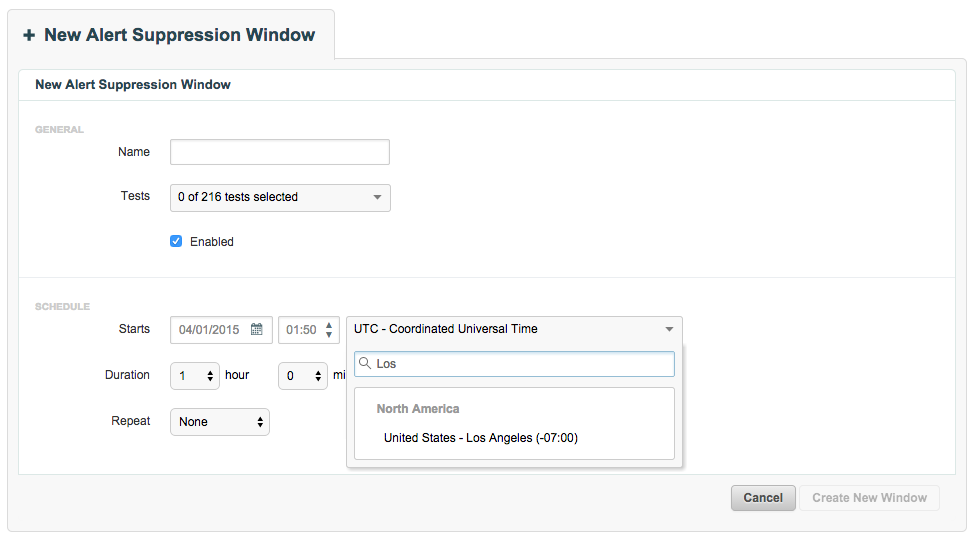This screenshot has width=974, height=543.
Task: Click the search magnifier icon in timezone filter
Action: [x=365, y=363]
